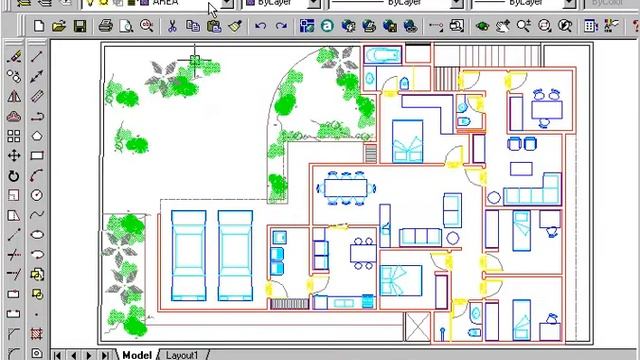Select the Construction Line tool

(37, 76)
